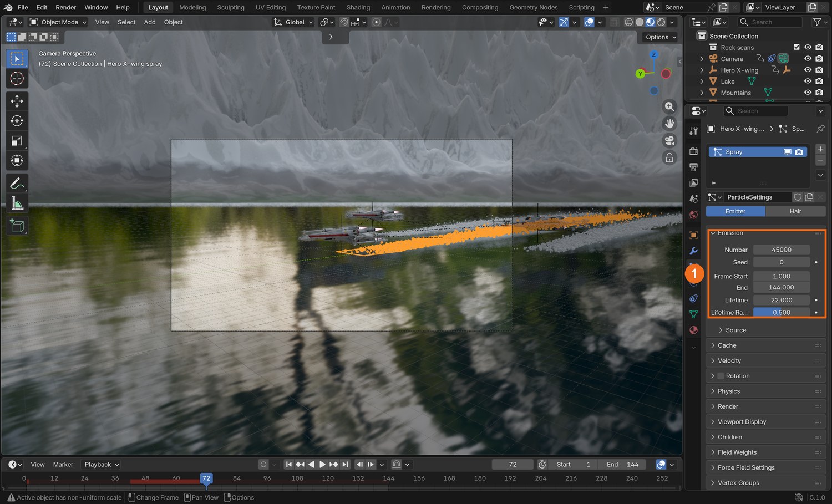Select the Annotate pencil tool
Viewport: 832px width, 504px height.
pos(17,183)
